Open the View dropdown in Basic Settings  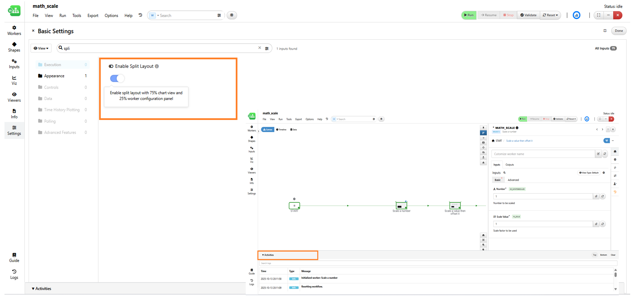(x=41, y=48)
